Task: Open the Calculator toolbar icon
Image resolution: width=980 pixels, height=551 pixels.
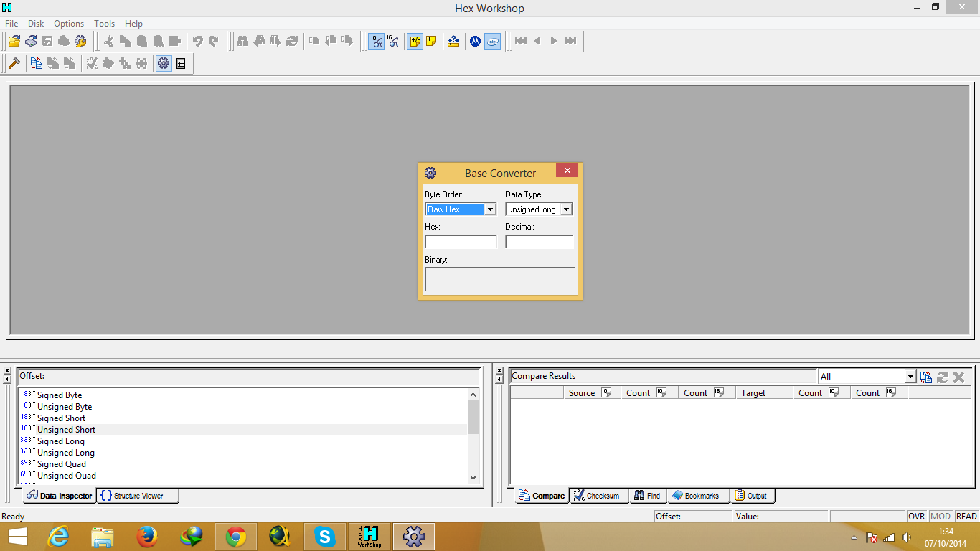Action: pyautogui.click(x=181, y=63)
